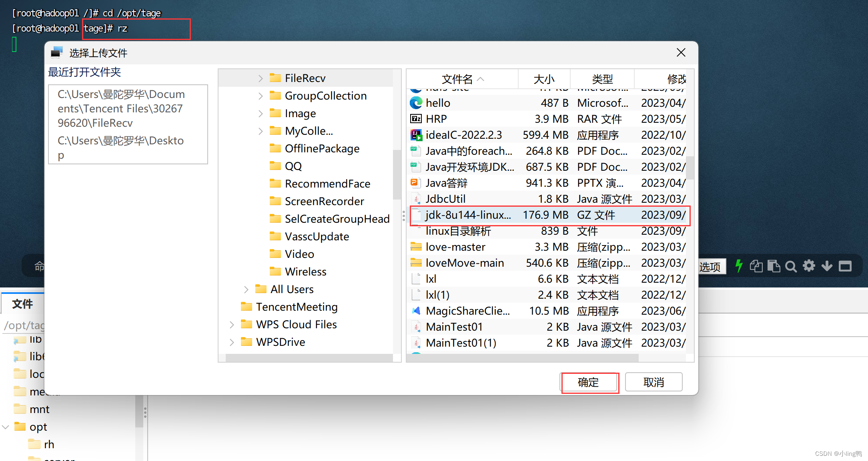
Task: Collapse the opt folder in file tree
Action: pyautogui.click(x=6, y=427)
